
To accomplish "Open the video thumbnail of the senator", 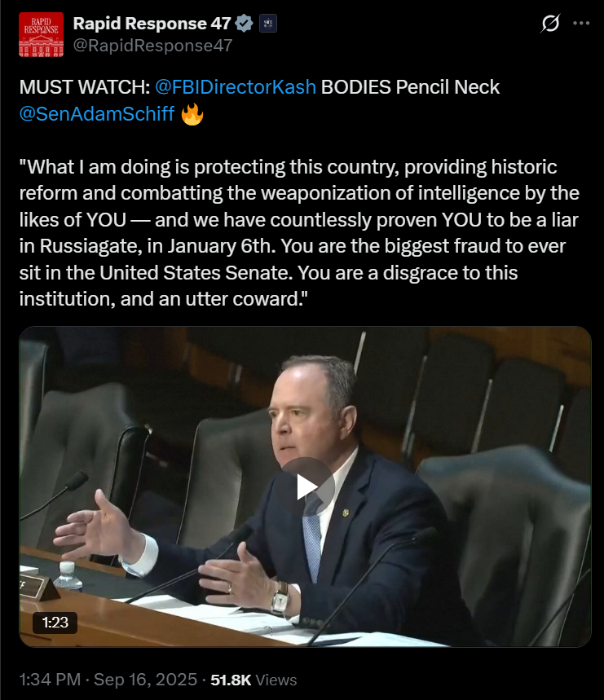I will pyautogui.click(x=306, y=486).
